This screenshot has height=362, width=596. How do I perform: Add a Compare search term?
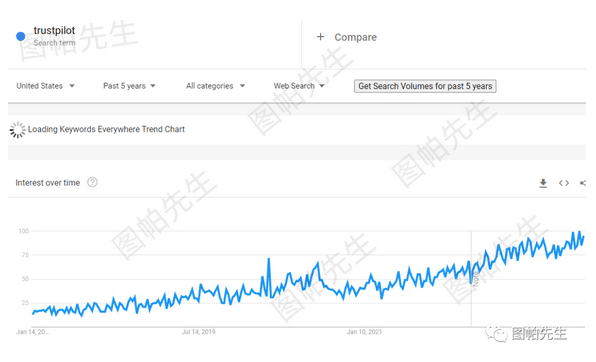point(355,37)
